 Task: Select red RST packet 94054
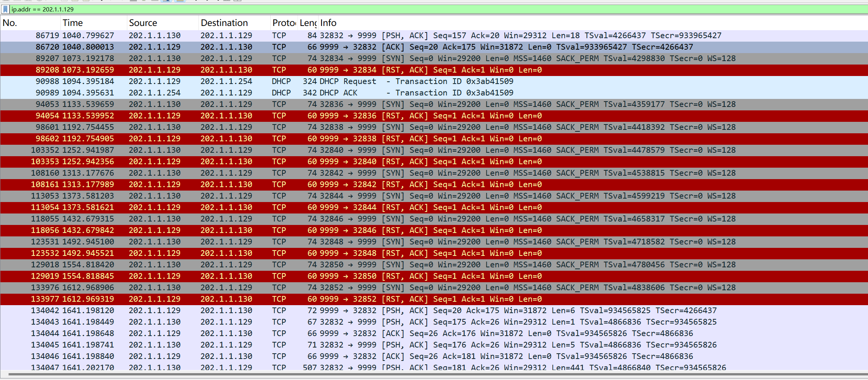click(434, 116)
